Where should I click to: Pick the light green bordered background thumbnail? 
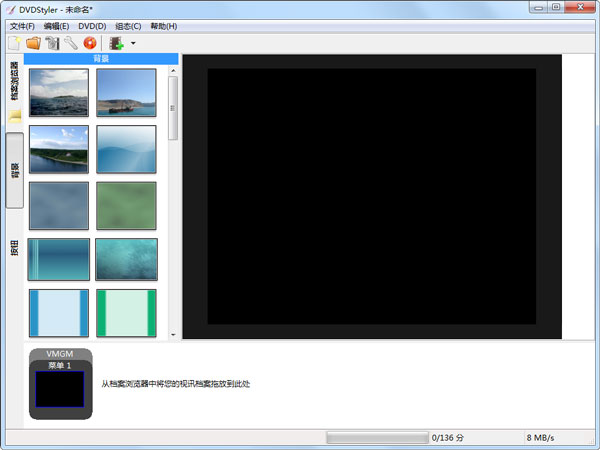point(126,313)
